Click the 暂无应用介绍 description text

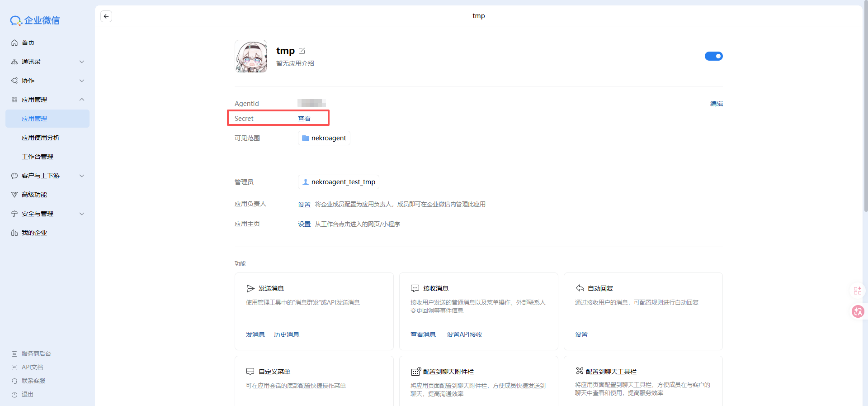pyautogui.click(x=295, y=63)
